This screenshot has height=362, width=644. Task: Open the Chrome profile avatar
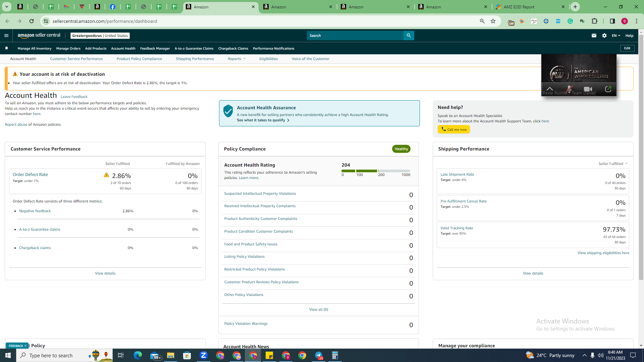[625, 21]
